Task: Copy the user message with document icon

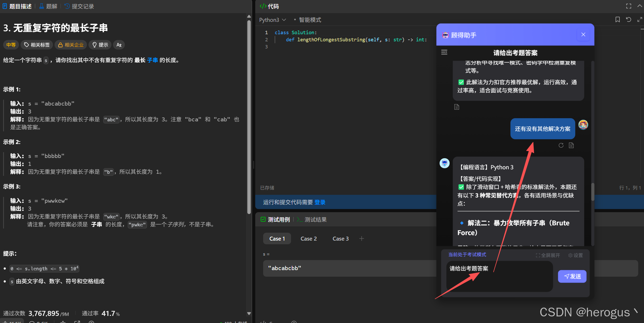Action: pyautogui.click(x=571, y=145)
